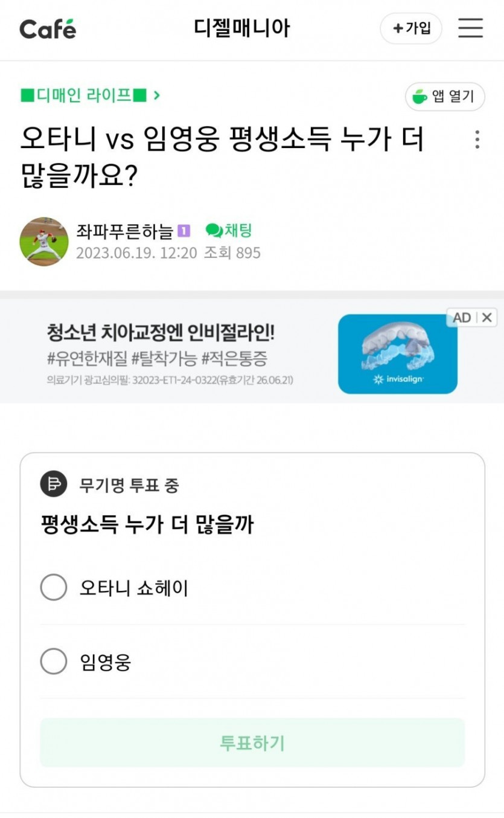
Task: Click the 청소년 치아교정엔 인비절라인 ad text
Action: click(161, 332)
